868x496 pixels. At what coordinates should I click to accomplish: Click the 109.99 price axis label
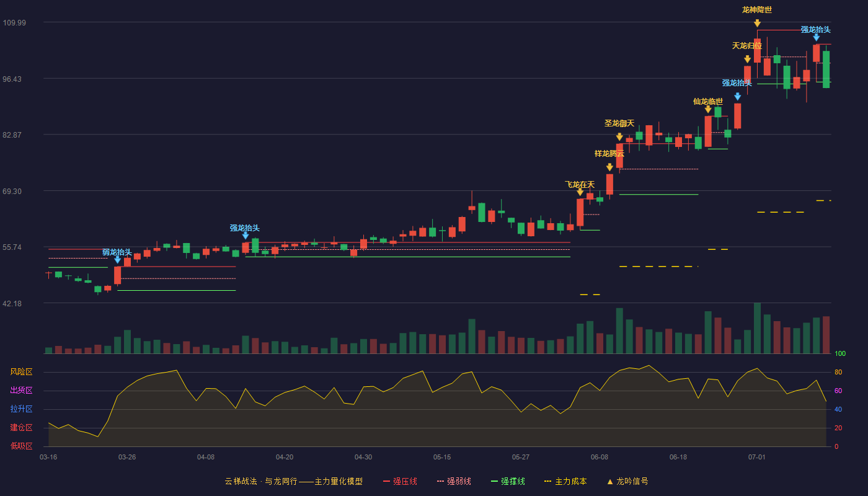click(x=14, y=23)
